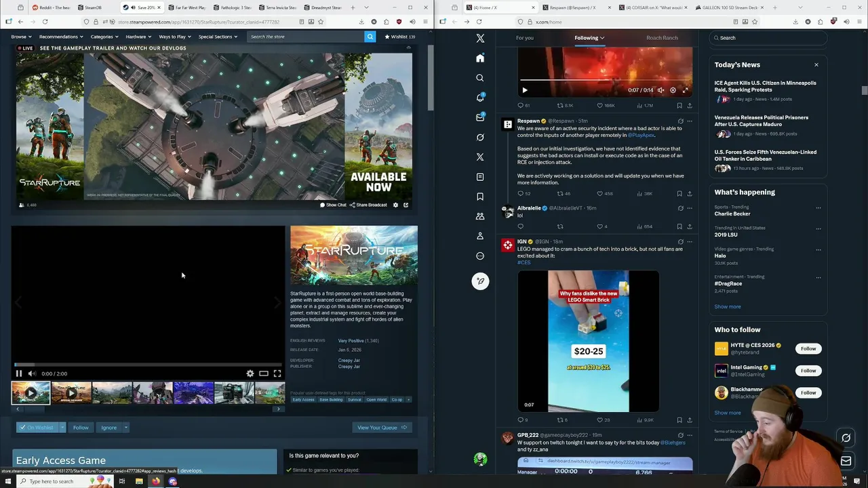868x488 pixels.
Task: Go to X Home icon in sidebar
Action: (480, 58)
